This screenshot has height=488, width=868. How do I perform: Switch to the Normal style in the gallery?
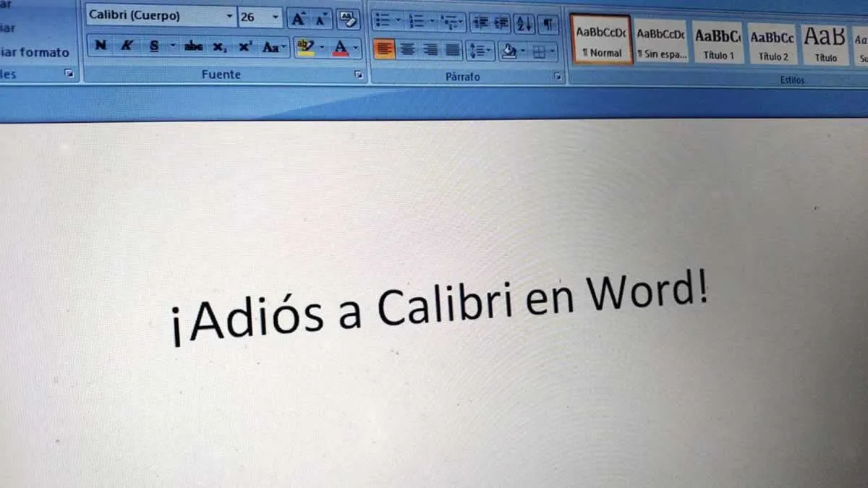(x=601, y=42)
